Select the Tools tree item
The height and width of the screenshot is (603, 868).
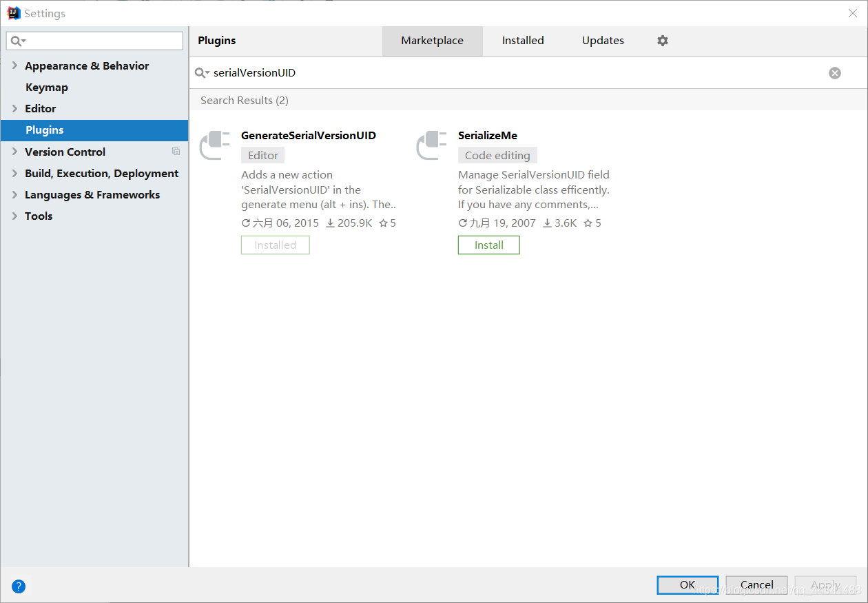coord(39,216)
